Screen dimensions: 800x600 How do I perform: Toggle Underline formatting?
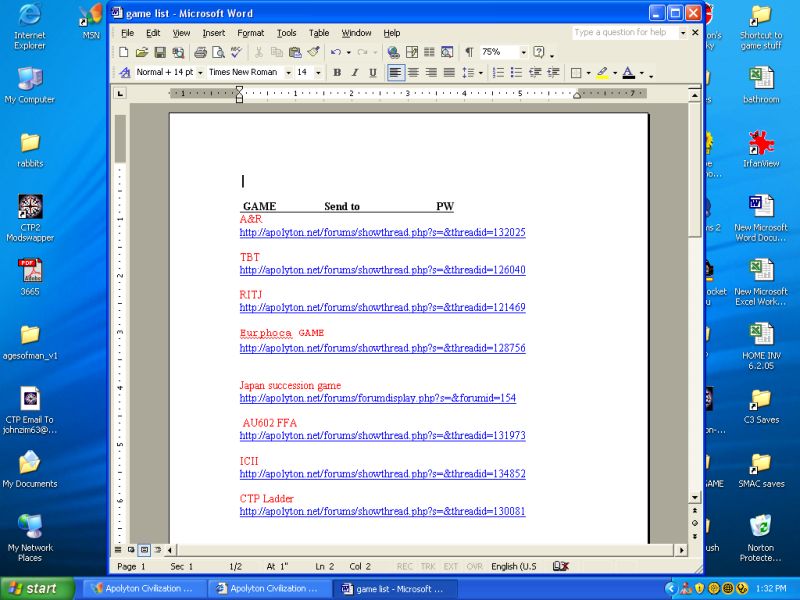(373, 73)
